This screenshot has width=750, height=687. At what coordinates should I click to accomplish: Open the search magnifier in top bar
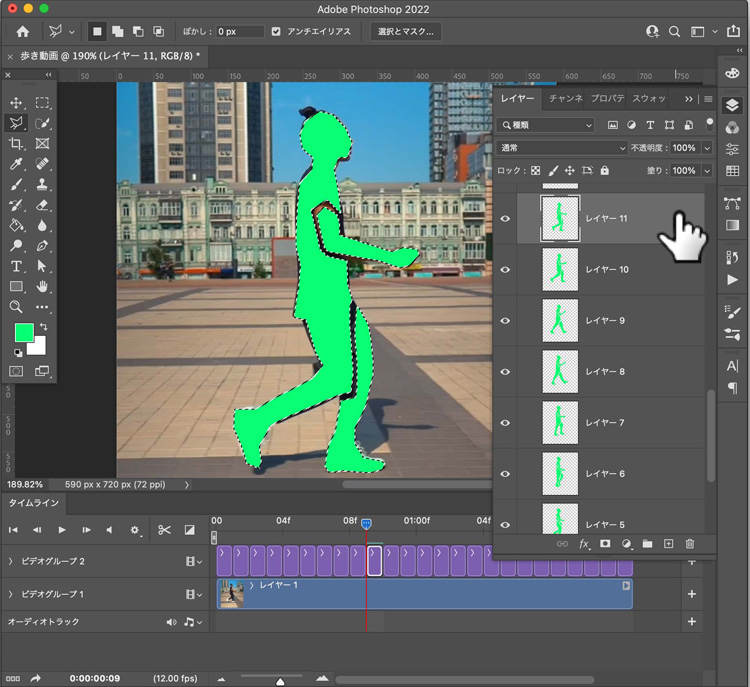coord(674,32)
